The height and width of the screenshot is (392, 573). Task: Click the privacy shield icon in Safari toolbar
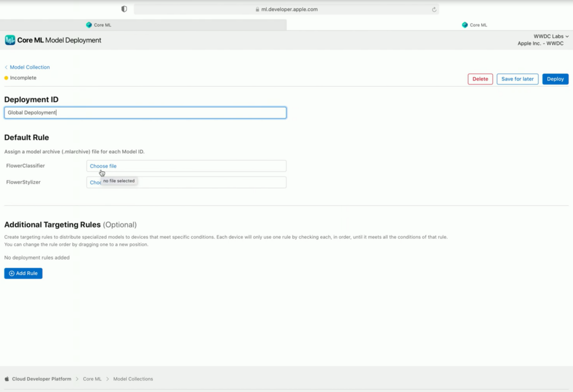pyautogui.click(x=124, y=9)
